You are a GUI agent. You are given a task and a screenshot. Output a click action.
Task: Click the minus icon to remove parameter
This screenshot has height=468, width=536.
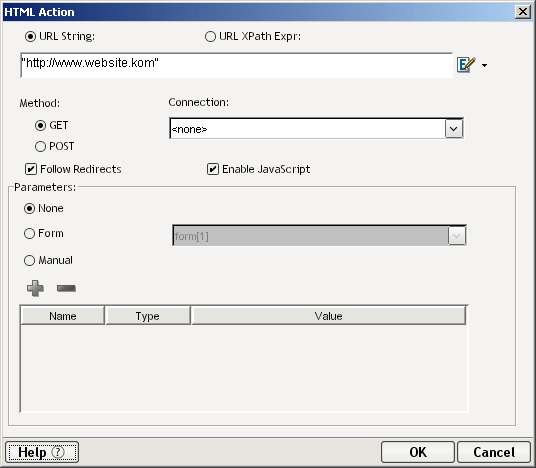point(66,289)
